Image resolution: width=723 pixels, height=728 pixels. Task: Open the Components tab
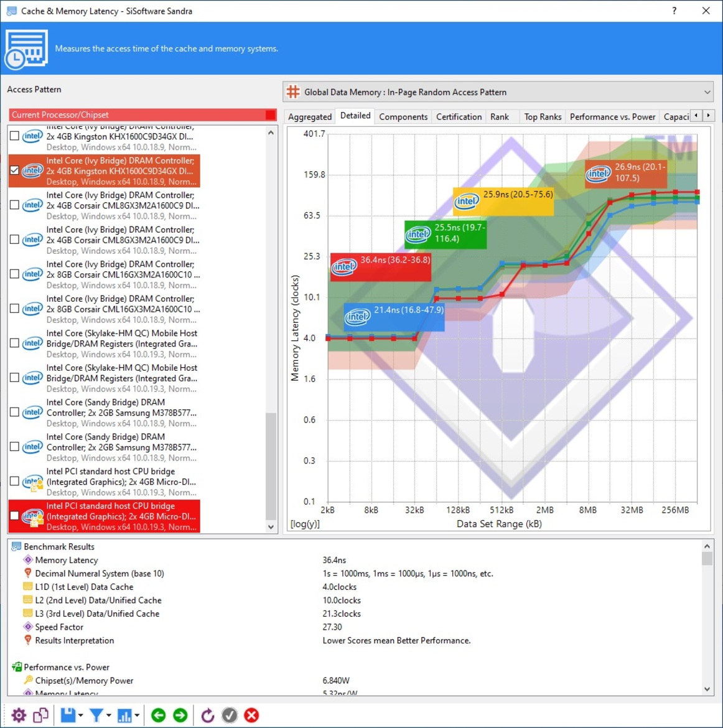click(403, 116)
